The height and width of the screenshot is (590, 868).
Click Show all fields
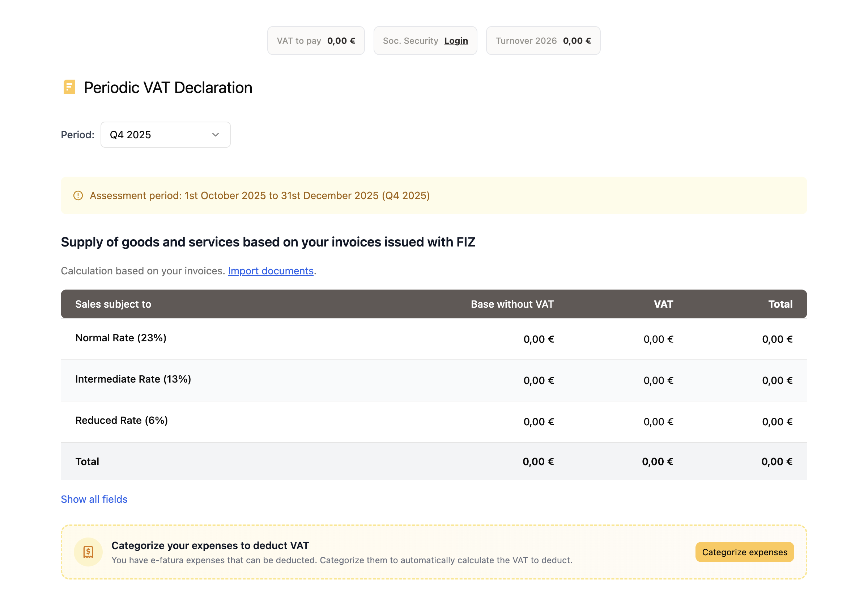click(x=94, y=499)
